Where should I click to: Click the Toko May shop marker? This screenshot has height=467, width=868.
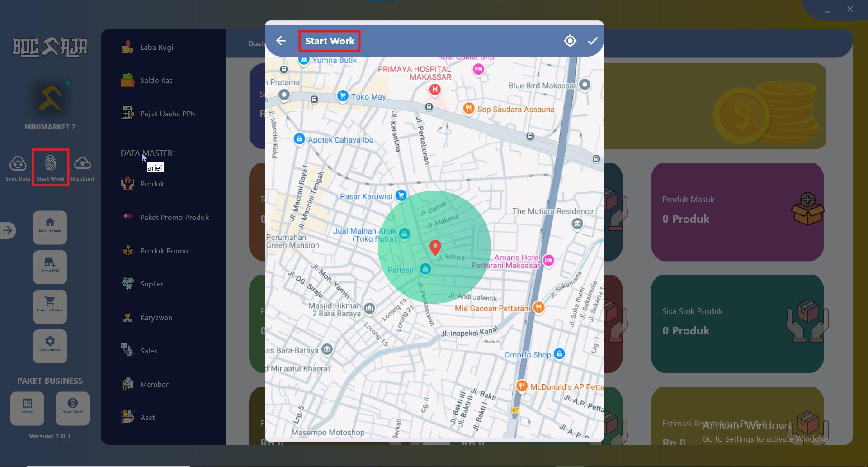click(x=343, y=96)
